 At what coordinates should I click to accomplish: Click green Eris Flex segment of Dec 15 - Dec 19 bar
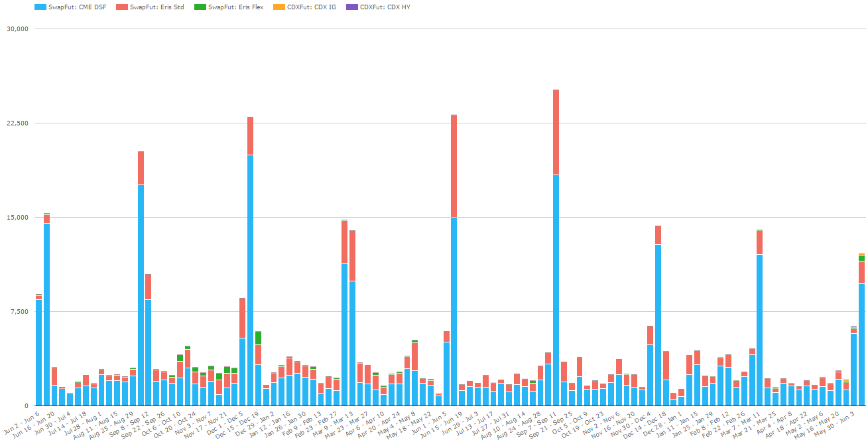[258, 338]
